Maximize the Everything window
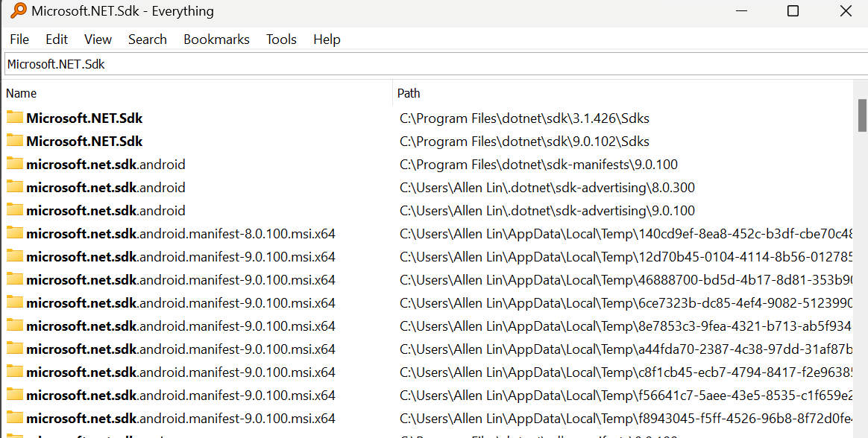This screenshot has width=868, height=438. (x=793, y=10)
